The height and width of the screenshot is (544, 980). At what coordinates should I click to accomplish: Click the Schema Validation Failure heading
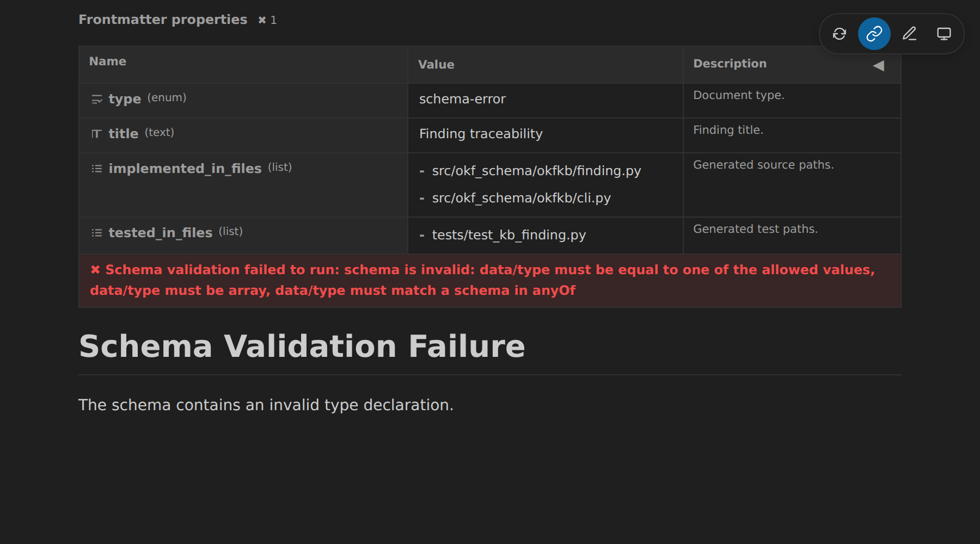(302, 347)
